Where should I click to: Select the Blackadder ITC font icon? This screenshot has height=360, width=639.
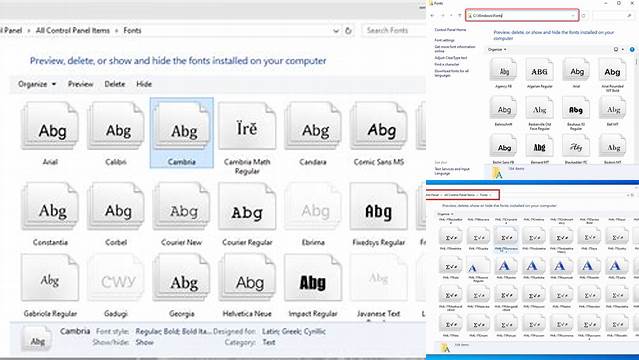[x=576, y=146]
